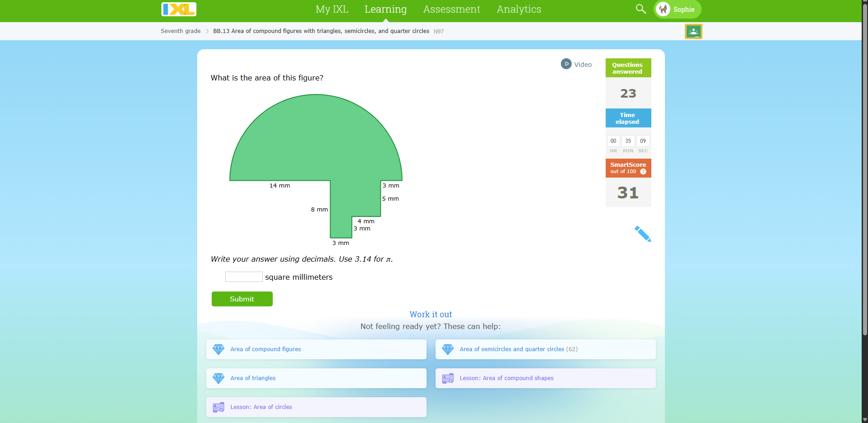Select the Learning menu
This screenshot has width=868, height=423.
tap(385, 9)
